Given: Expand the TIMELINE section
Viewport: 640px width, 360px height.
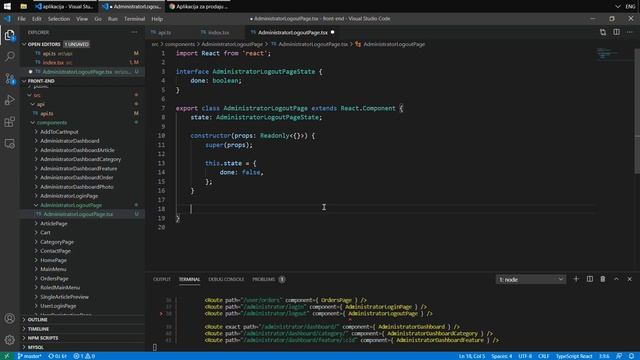Looking at the screenshot, I should (38, 329).
